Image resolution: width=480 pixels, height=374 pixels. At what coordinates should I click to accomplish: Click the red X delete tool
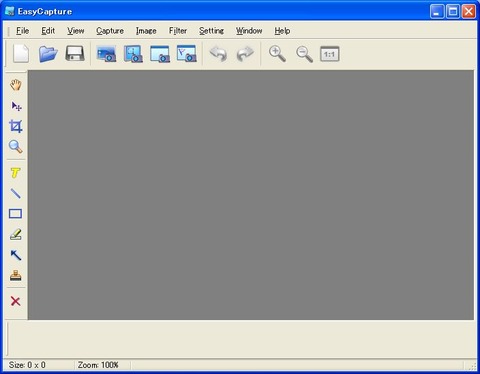[15, 301]
